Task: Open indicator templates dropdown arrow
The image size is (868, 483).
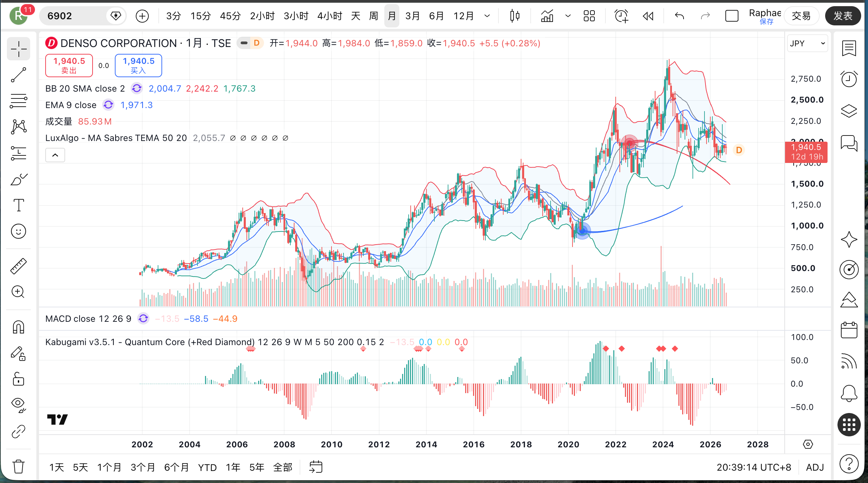Action: pyautogui.click(x=568, y=16)
